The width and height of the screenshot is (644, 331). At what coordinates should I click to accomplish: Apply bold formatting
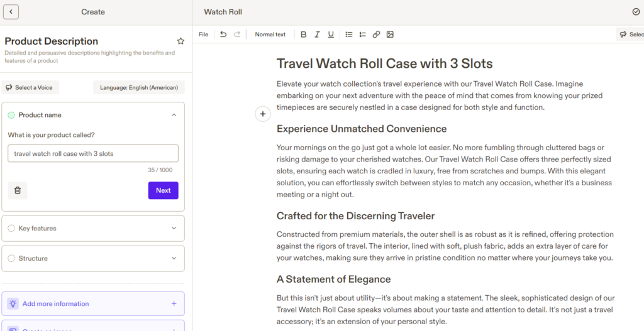[x=303, y=35]
